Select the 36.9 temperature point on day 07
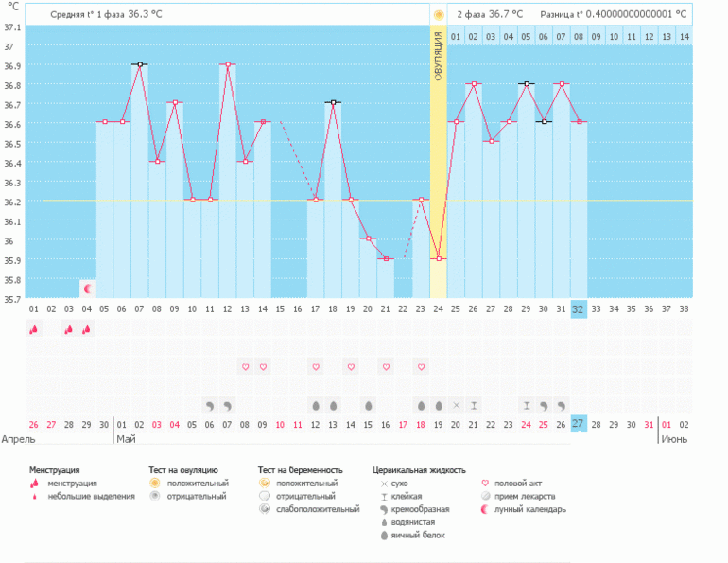Viewport: 728px width, 563px height. (140, 64)
